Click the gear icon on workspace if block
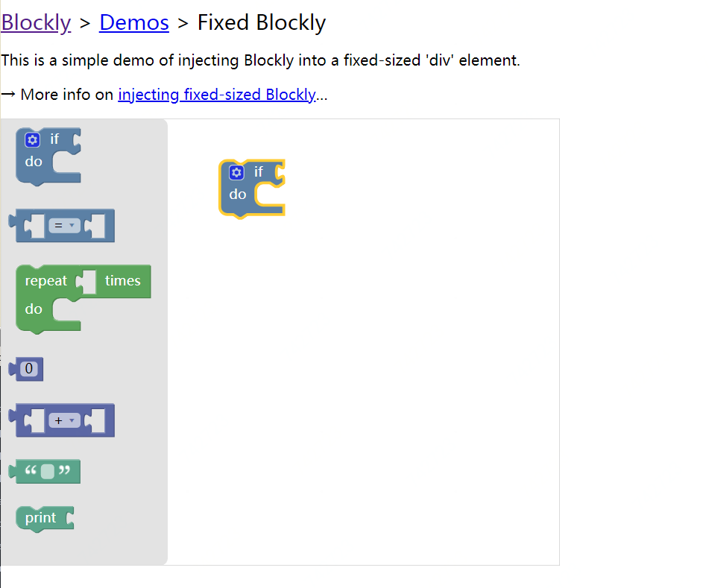Viewport: 709px width, 588px height. (236, 172)
